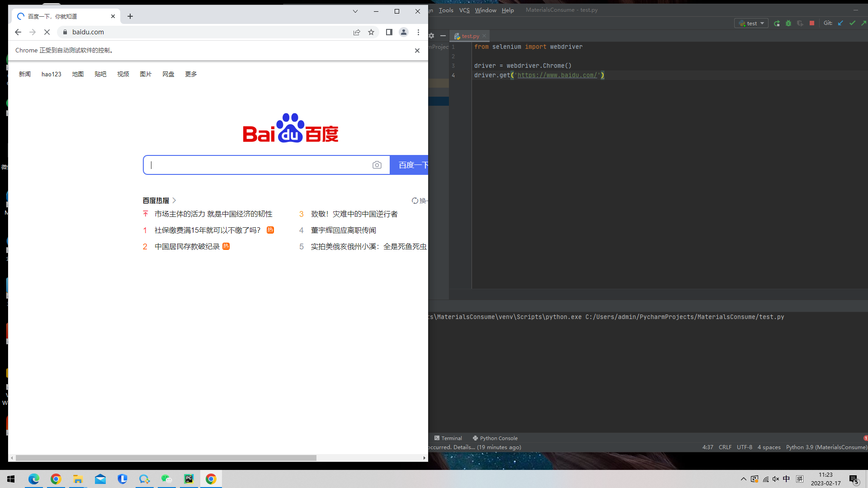Click the 4 spaces indent indicator
The height and width of the screenshot is (488, 868).
pos(769,447)
